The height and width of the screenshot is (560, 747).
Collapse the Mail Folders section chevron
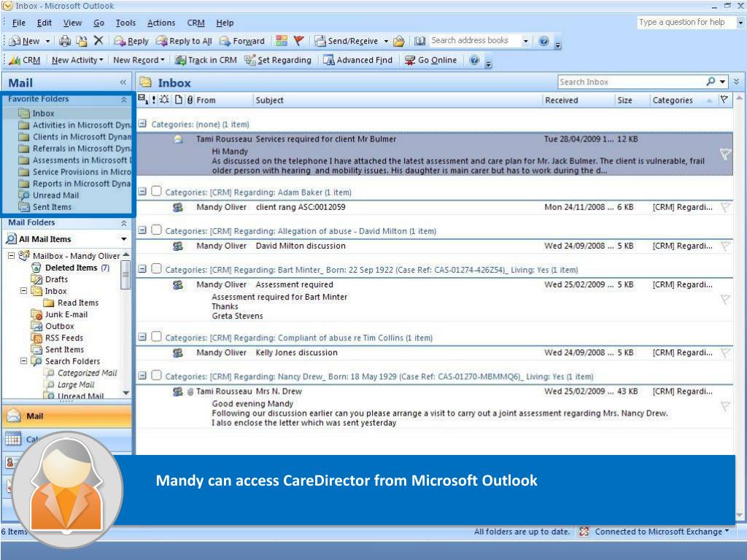tap(124, 223)
